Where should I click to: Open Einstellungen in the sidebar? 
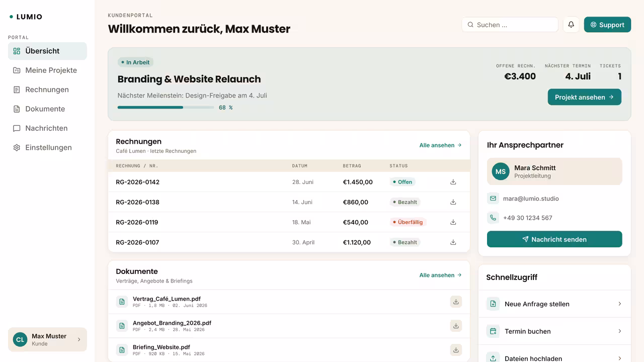point(47,148)
